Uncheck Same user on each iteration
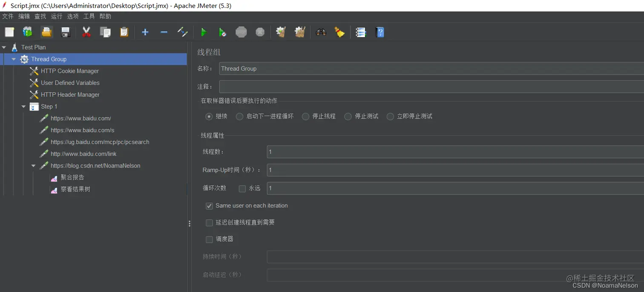The width and height of the screenshot is (644, 292). (x=209, y=206)
